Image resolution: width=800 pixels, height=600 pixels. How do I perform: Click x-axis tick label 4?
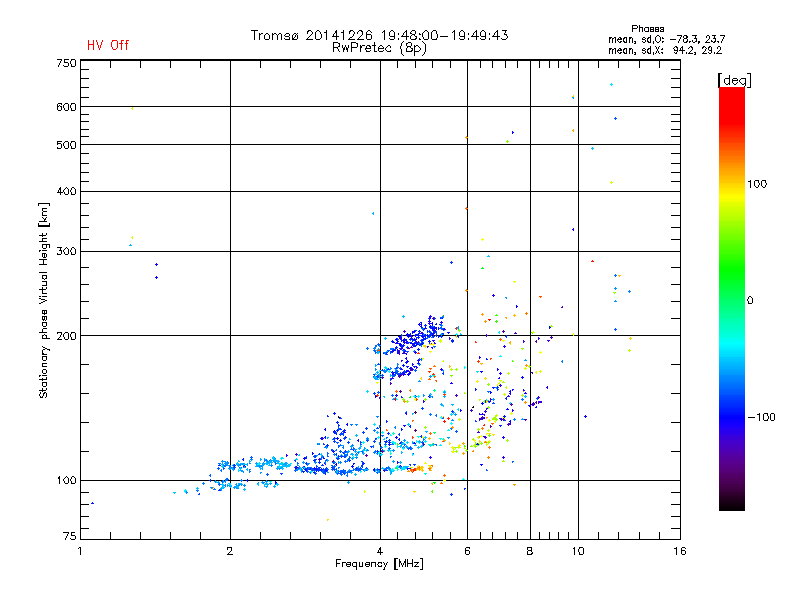380,551
